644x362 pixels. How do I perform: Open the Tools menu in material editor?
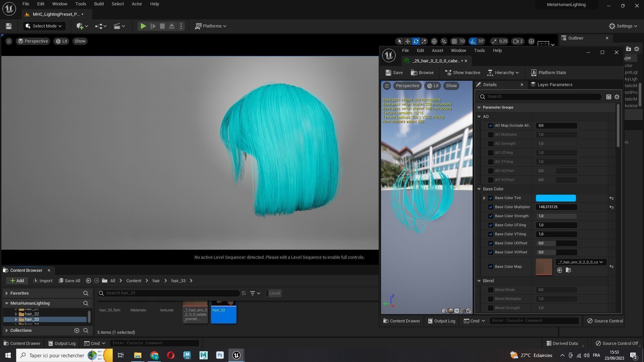(479, 51)
